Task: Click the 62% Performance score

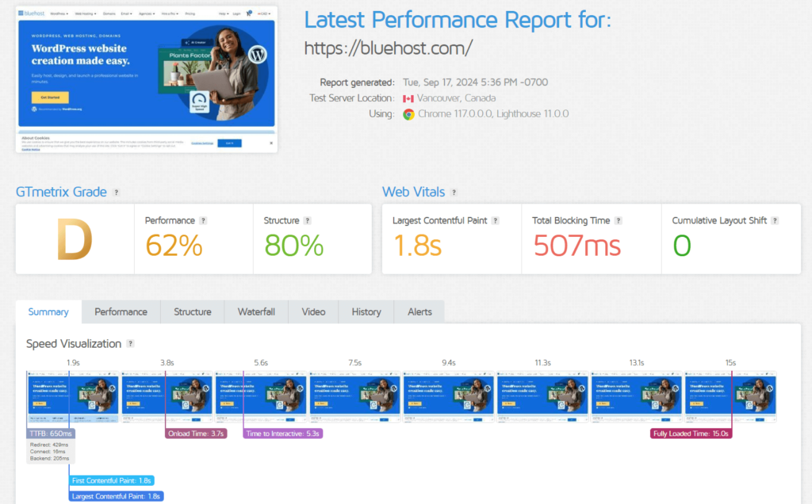Action: pos(174,246)
